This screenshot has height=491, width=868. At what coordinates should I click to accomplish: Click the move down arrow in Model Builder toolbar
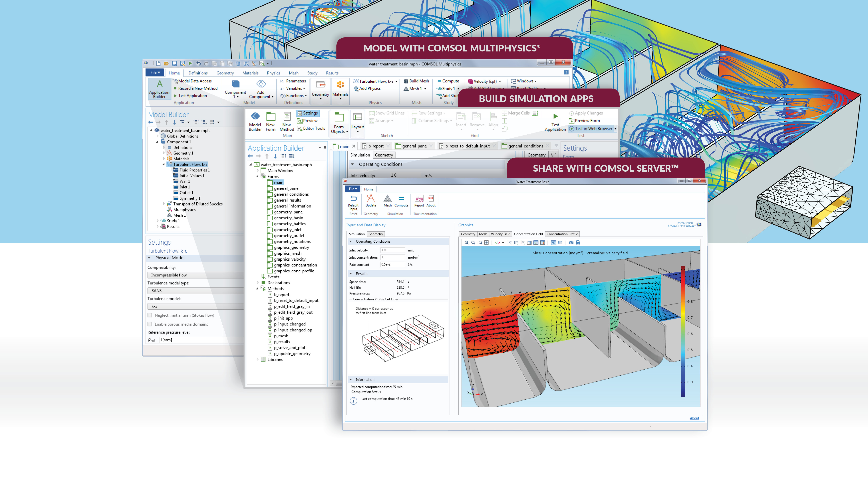[x=175, y=122]
